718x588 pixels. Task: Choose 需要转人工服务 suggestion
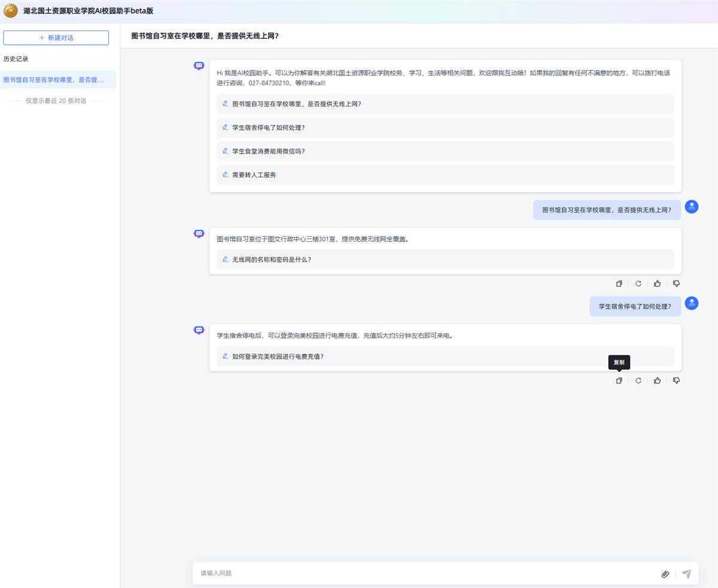click(445, 175)
